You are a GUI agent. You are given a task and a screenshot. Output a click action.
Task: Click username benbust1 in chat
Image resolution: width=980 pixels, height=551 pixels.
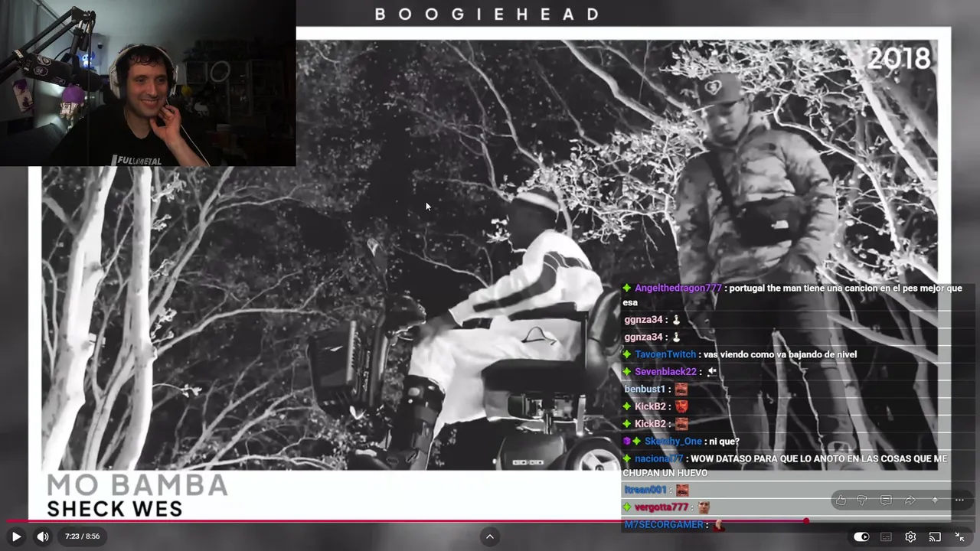click(645, 390)
